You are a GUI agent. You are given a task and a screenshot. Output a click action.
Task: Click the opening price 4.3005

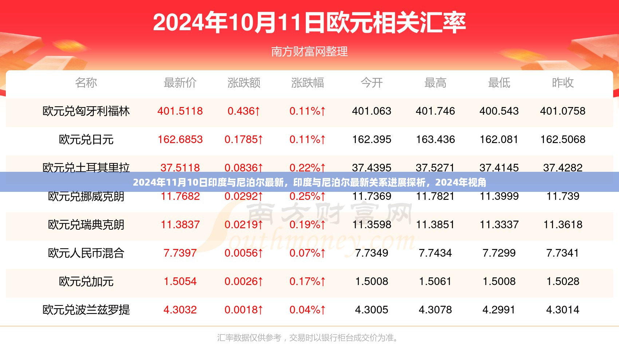(371, 310)
